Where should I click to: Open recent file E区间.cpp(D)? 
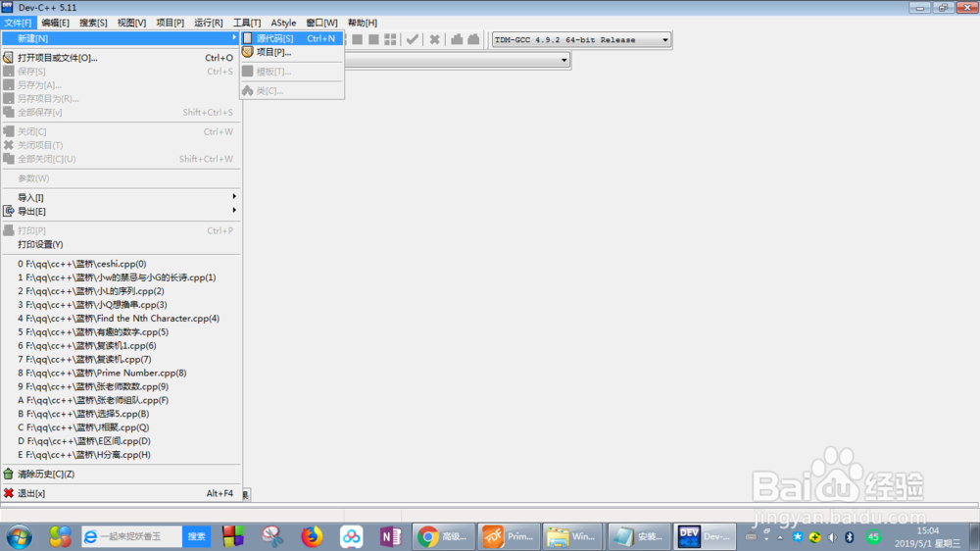pos(121,441)
